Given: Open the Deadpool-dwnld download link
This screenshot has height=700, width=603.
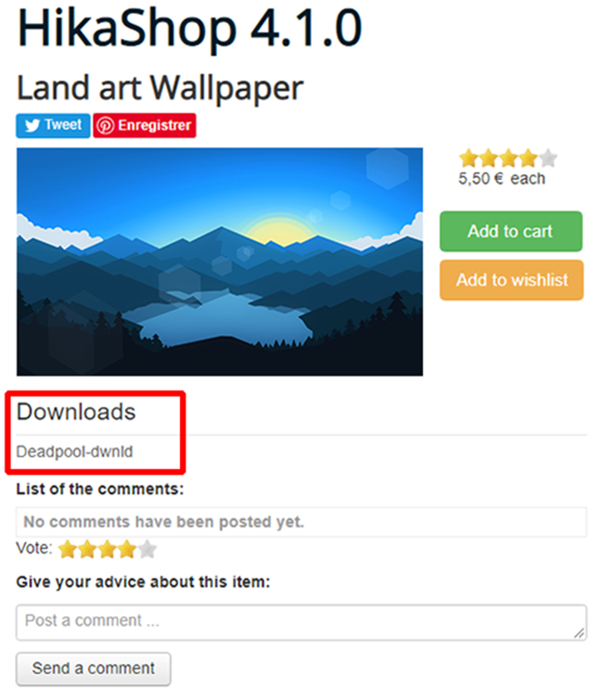Looking at the screenshot, I should pyautogui.click(x=74, y=452).
